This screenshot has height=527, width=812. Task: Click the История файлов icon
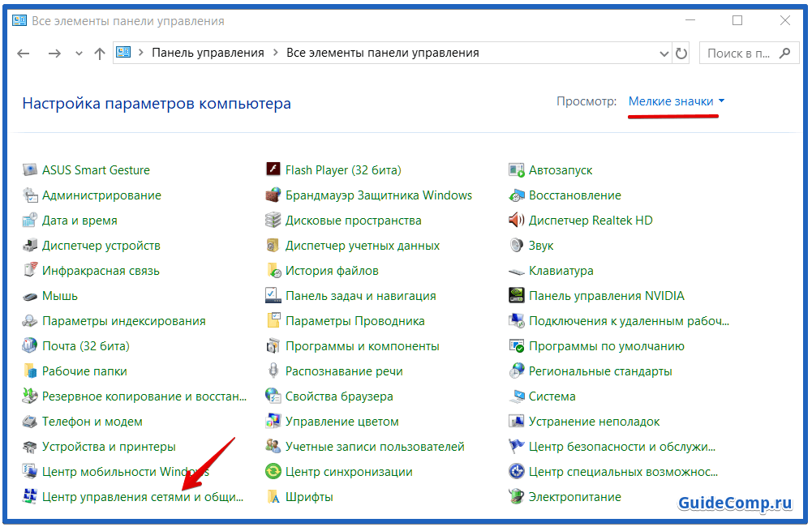point(273,270)
